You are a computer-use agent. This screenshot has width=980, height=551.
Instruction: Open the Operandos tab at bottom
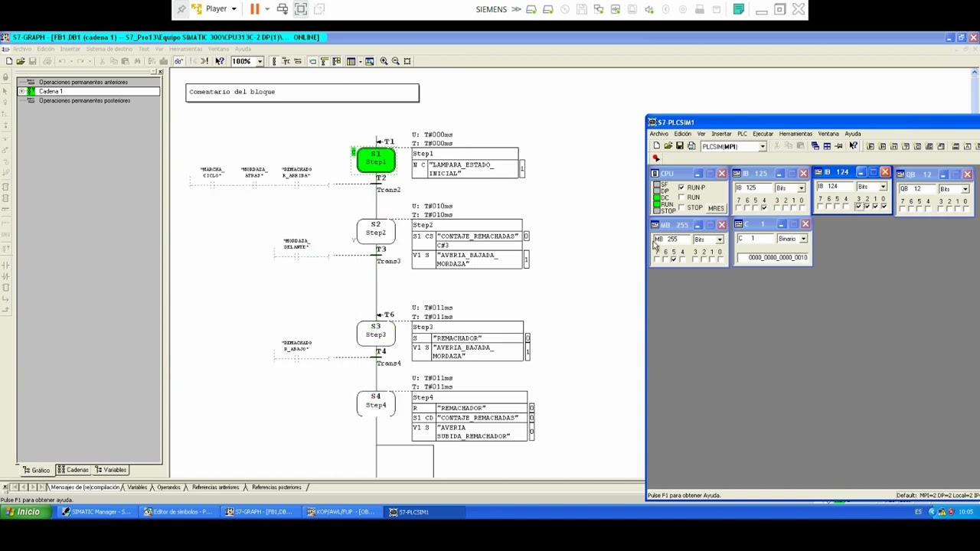click(168, 487)
